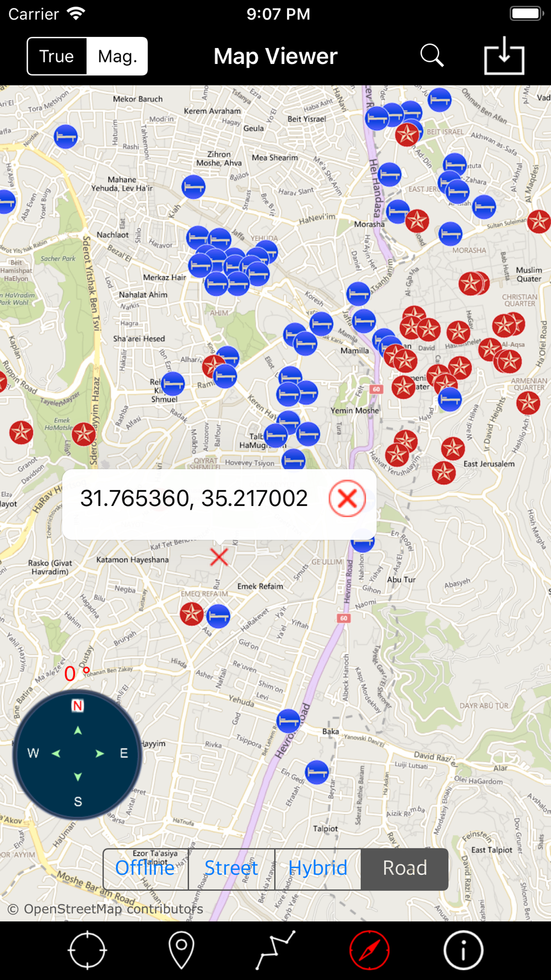Tap red star near Armenian Quarter label
551x980 pixels.
(x=528, y=403)
